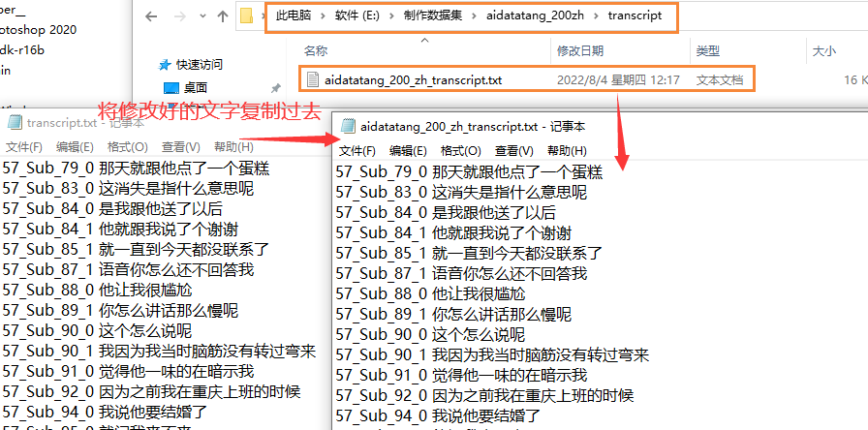868x430 pixels.
Task: Click the notepad icon in aidatatang_200_zh_transcript.txt window
Action: coord(348,126)
